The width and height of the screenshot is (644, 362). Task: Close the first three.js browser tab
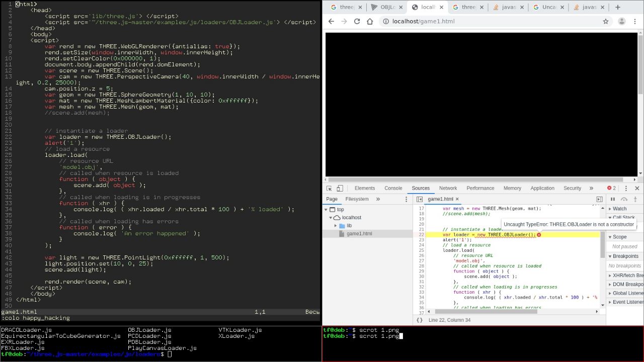point(360,7)
